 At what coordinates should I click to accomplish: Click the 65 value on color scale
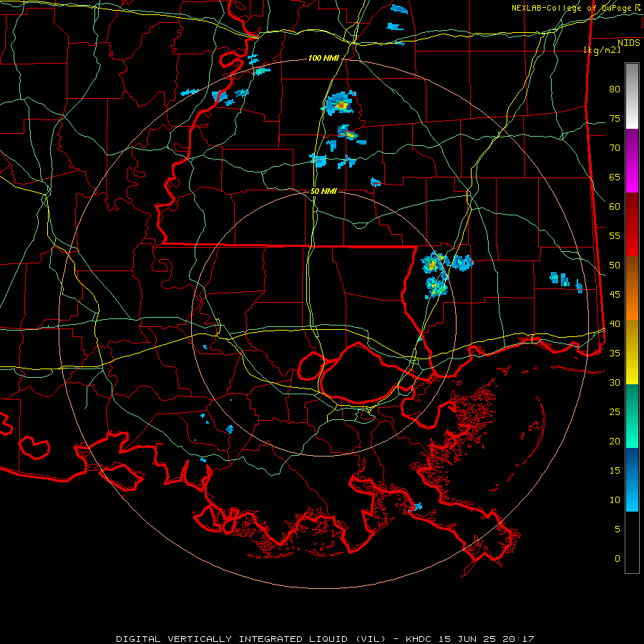[x=615, y=177]
